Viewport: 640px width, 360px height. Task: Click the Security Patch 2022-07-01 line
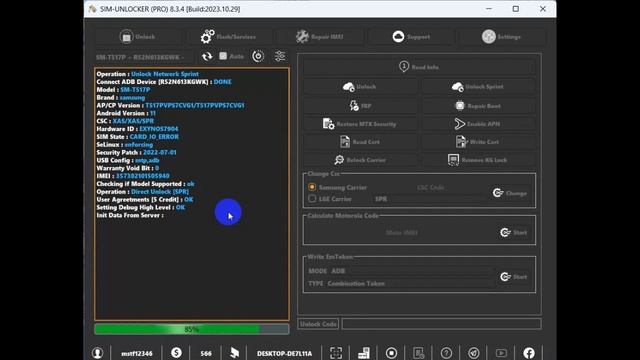coord(136,152)
